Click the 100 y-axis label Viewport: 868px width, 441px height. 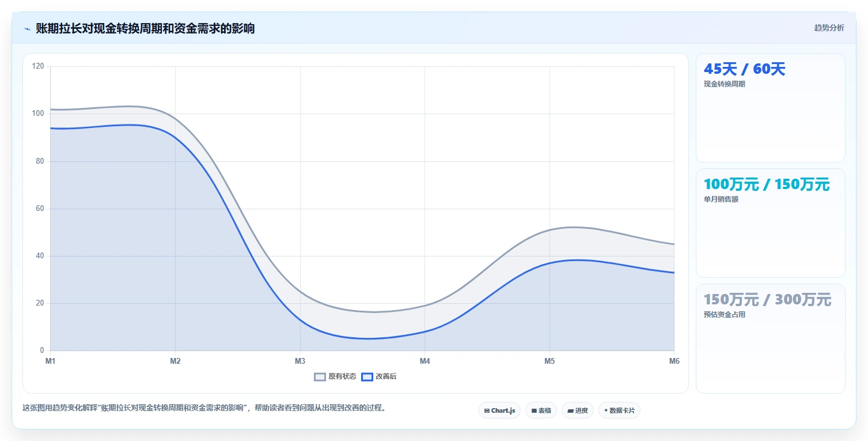pos(38,114)
